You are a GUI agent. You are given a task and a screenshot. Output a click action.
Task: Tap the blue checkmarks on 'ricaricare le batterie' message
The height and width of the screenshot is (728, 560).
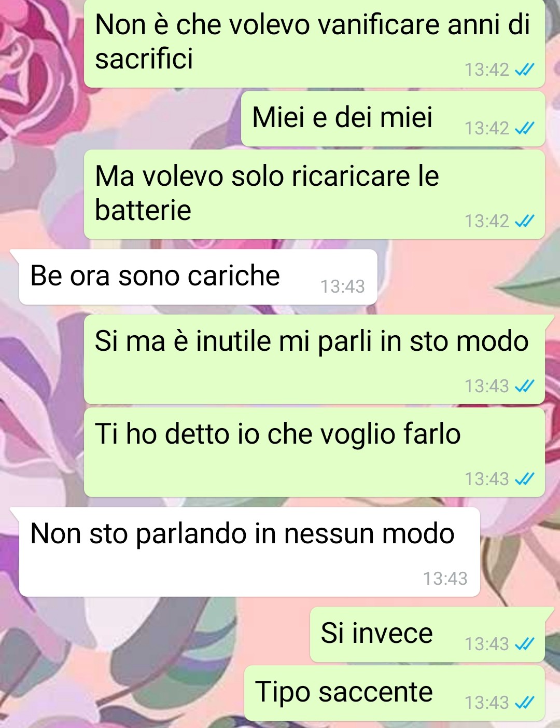point(524,222)
